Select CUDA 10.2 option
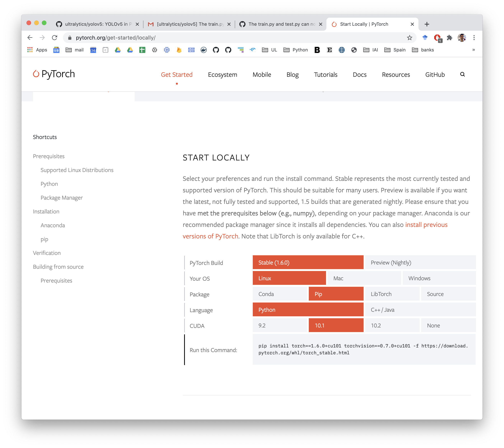Screen dimensions: 504x448 point(392,325)
